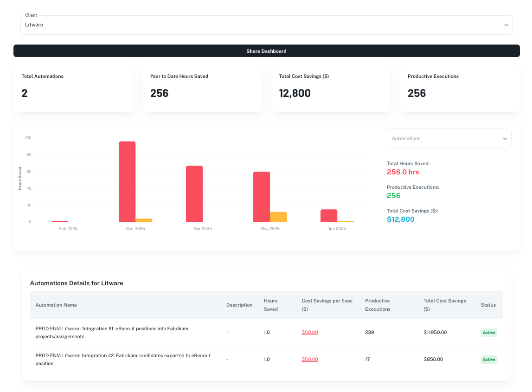The height and width of the screenshot is (392, 532).
Task: Click the Productive Executions column header
Action: 378,305
